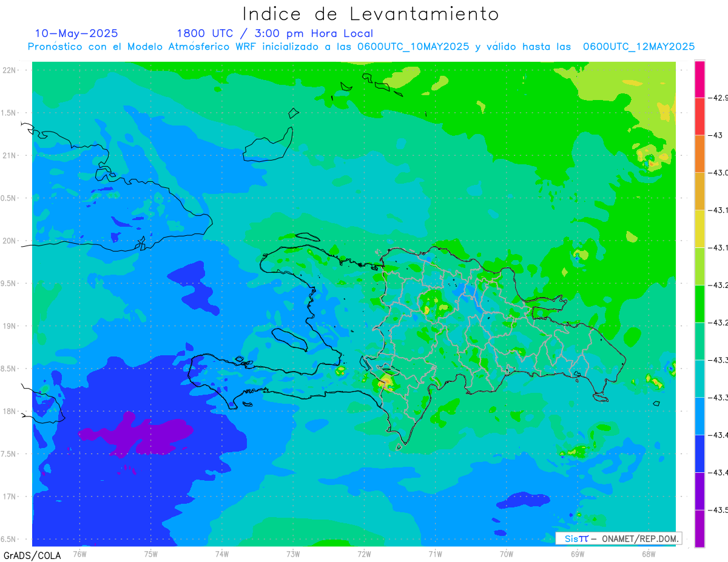Screen dimensions: 728x562
Task: Pick the light blue legend color swatch
Action: 699,416
